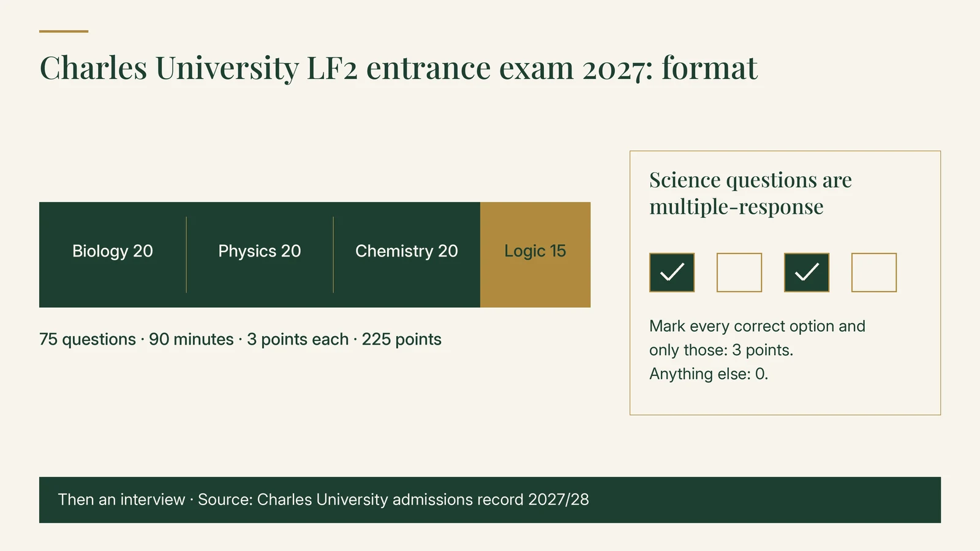
Task: Click the 'Science questions are multiple-response' heading
Action: [750, 193]
